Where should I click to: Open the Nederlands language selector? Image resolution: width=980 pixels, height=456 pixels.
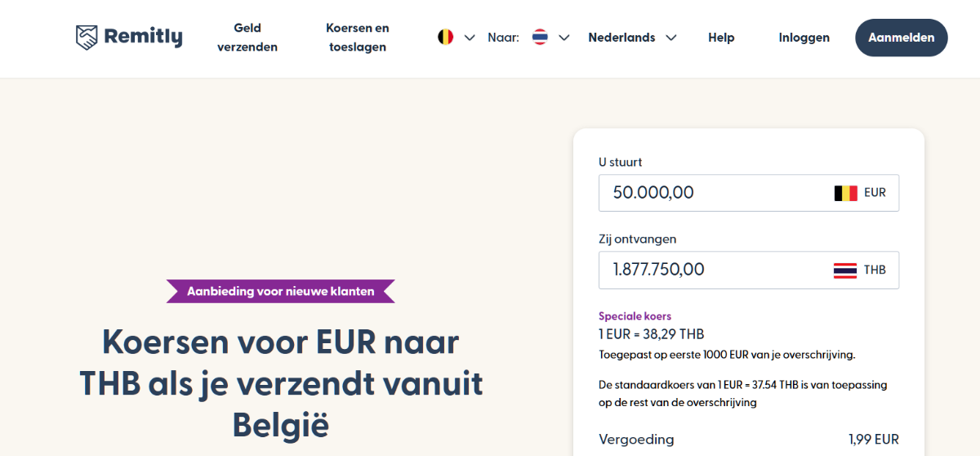click(621, 38)
